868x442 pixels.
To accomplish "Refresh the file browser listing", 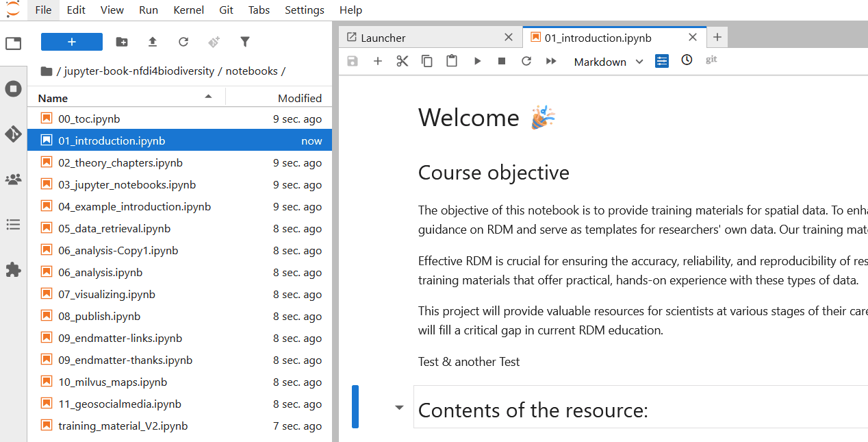I will [183, 42].
